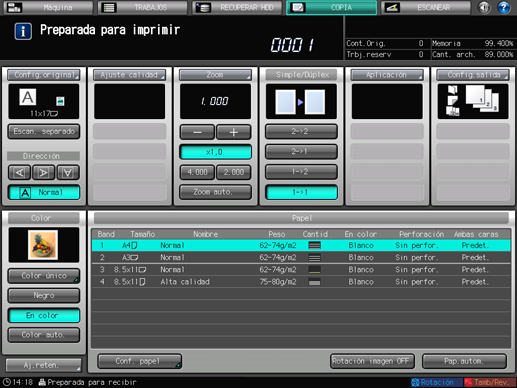Switch to the TRABAJOS tab

click(x=142, y=7)
